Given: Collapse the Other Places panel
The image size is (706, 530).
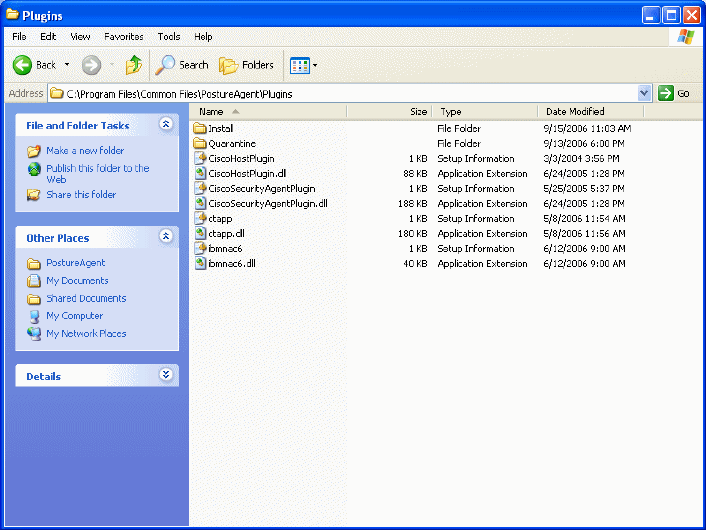Looking at the screenshot, I should [166, 237].
